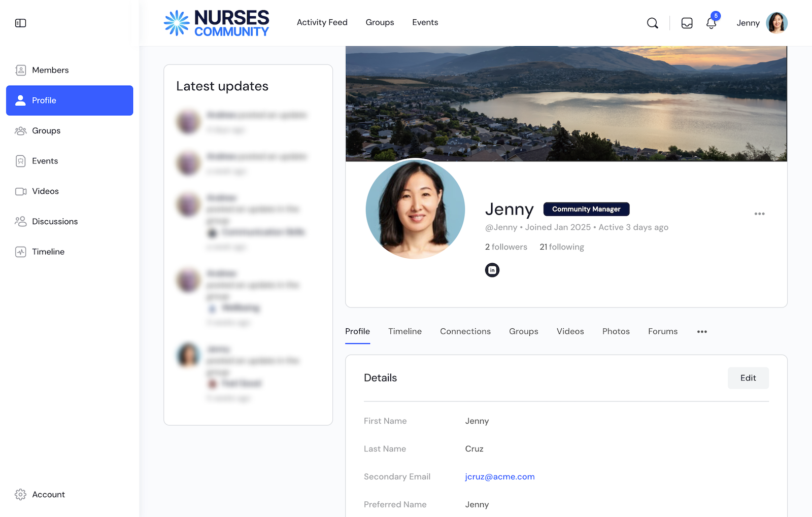The image size is (812, 517).
Task: Switch to the Connections tab
Action: (465, 331)
